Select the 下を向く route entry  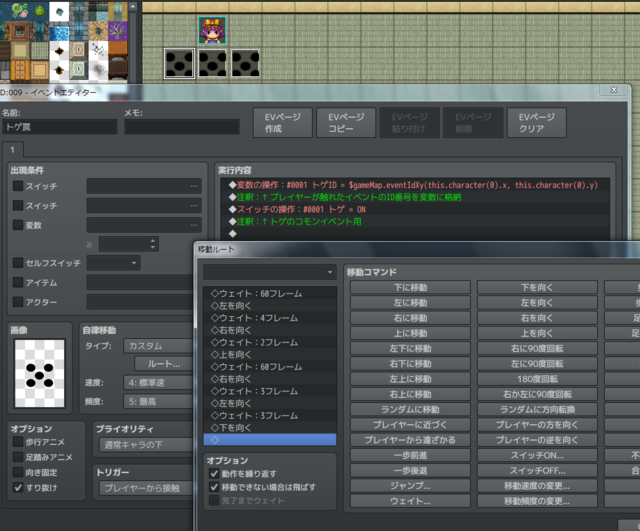[x=270, y=428]
